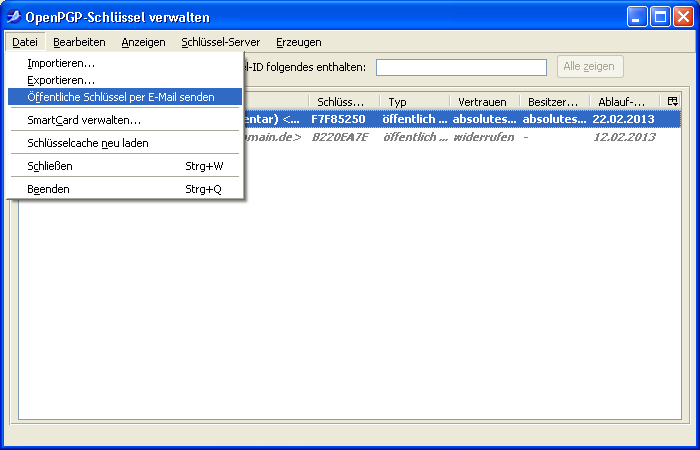Click the widerrufen trust value
Image resolution: width=700 pixels, height=450 pixels.
tap(483, 137)
